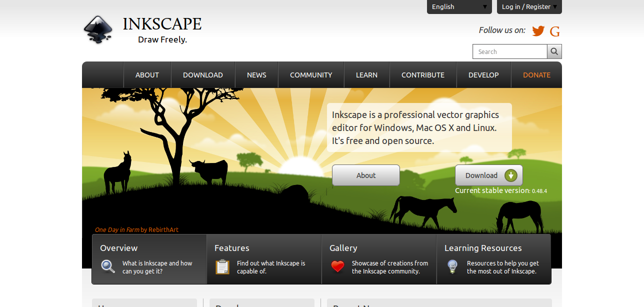Viewport: 644px width, 307px height.
Task: Select the Gallery tab heading
Action: 343,248
